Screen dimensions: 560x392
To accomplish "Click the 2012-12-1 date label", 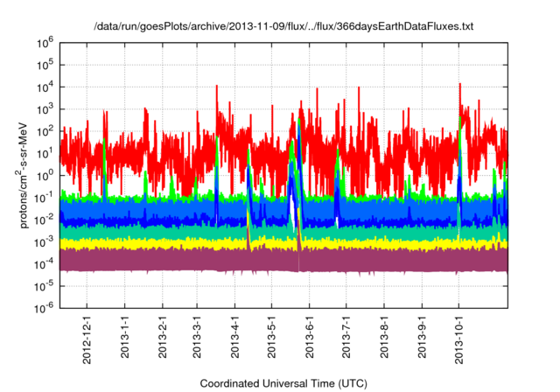I will (87, 339).
